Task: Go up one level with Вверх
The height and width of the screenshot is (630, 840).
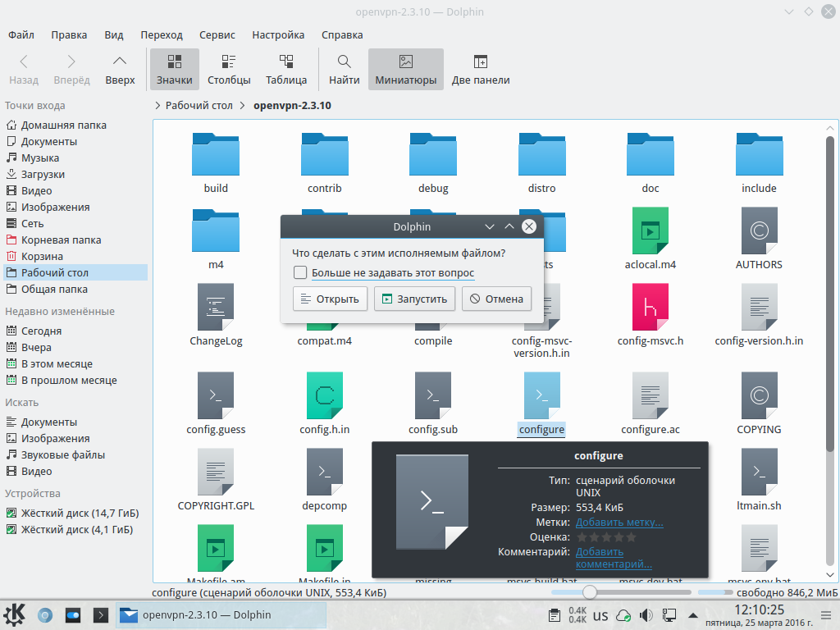Action: coord(120,70)
